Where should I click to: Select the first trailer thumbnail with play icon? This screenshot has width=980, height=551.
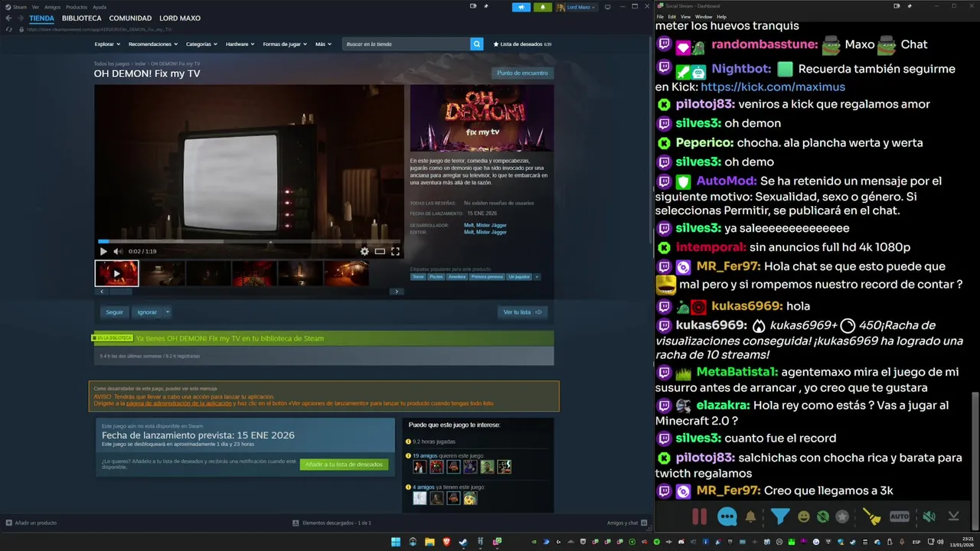click(116, 273)
